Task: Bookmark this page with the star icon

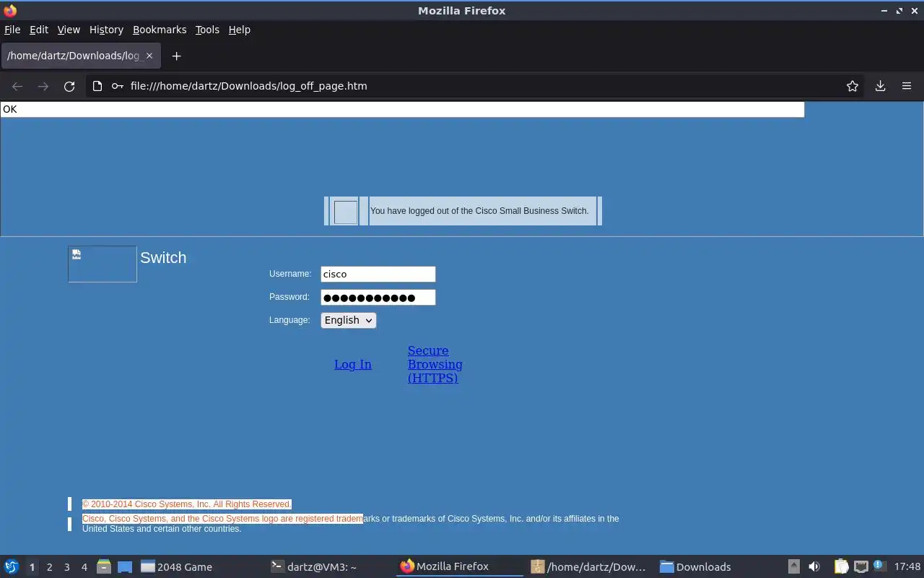Action: click(x=853, y=86)
